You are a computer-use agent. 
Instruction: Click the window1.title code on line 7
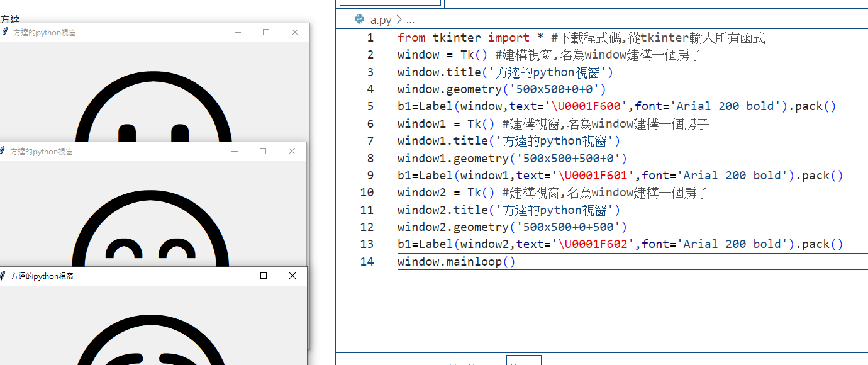[509, 141]
